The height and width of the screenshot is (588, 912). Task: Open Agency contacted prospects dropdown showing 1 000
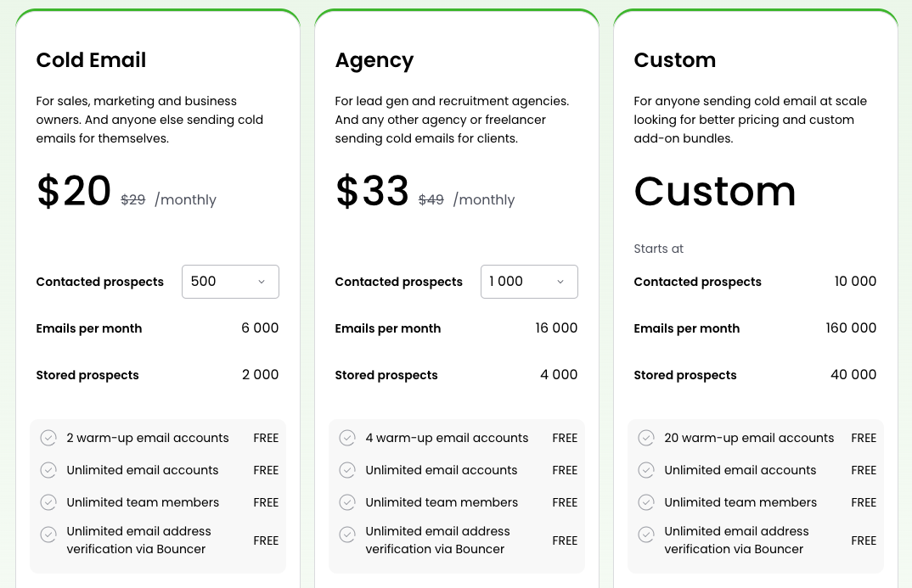(x=528, y=282)
